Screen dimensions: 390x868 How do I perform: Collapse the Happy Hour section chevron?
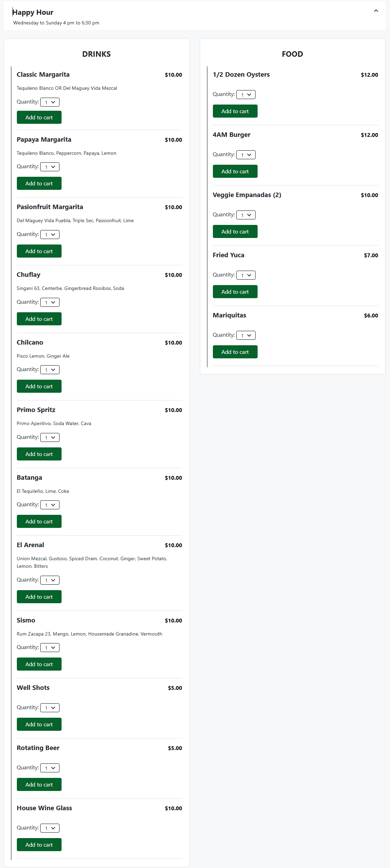pos(376,11)
